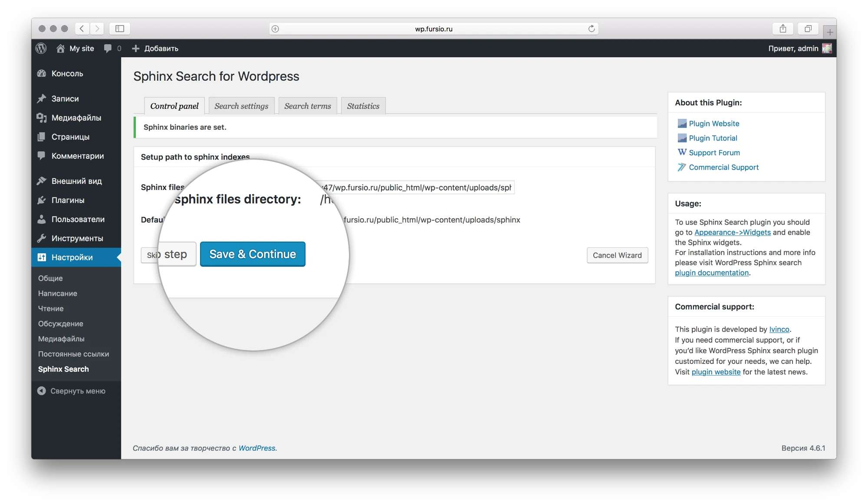The image size is (868, 504).
Task: Click the WordPress logo in admin bar
Action: pos(41,49)
